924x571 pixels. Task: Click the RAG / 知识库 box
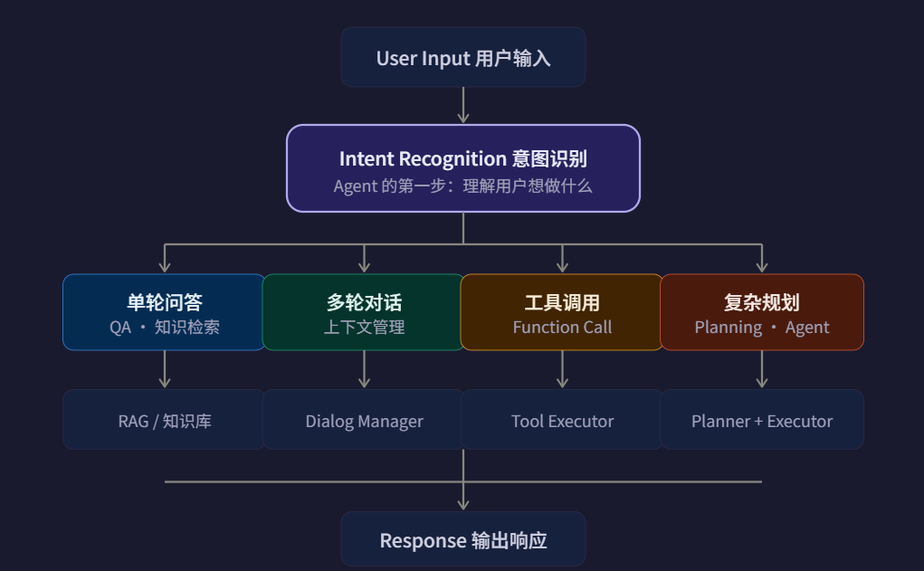click(165, 420)
